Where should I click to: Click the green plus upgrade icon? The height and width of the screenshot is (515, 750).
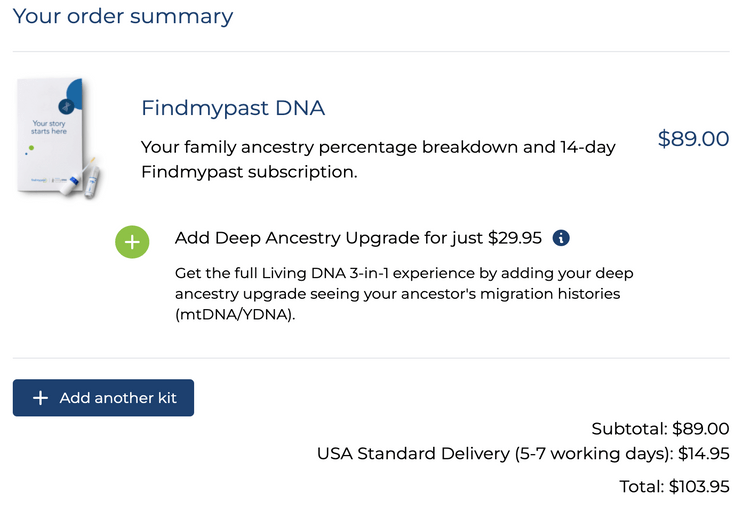[132, 242]
